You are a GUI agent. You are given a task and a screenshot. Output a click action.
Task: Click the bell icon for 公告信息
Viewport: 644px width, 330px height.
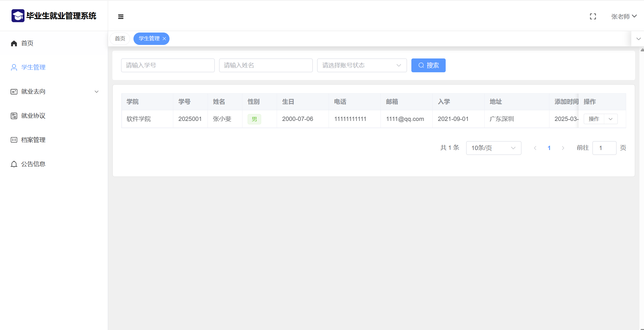14,164
